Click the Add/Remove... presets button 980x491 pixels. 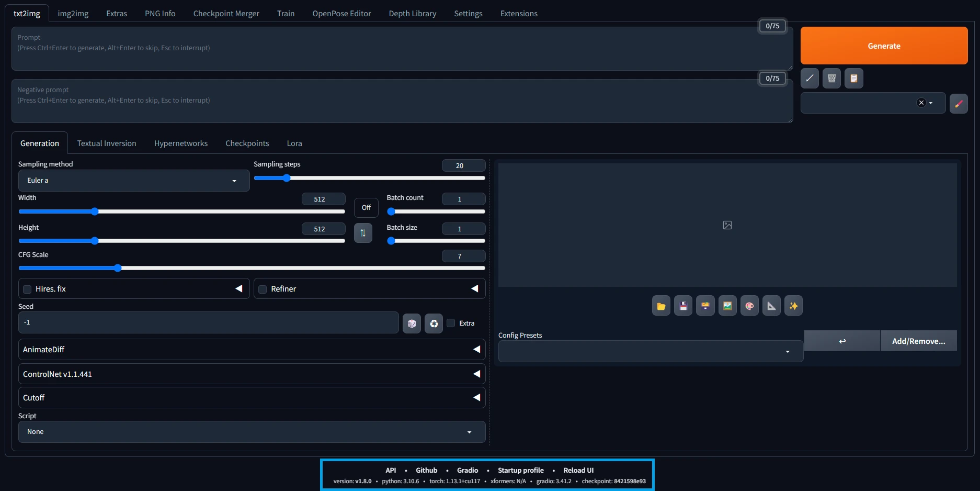point(918,341)
